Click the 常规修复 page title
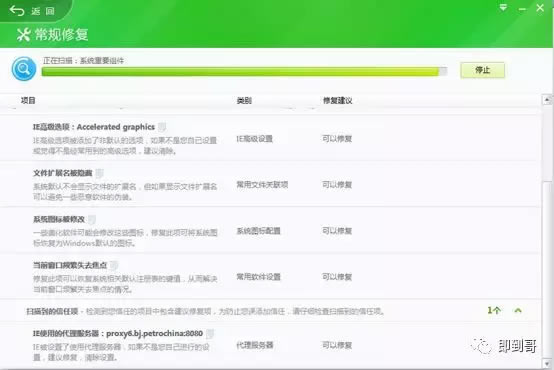This screenshot has width=554, height=370. point(61,34)
